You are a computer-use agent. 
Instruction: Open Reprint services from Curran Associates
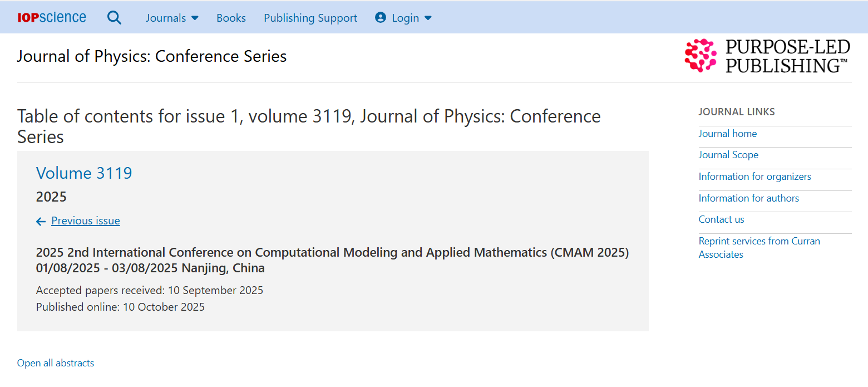coord(759,248)
